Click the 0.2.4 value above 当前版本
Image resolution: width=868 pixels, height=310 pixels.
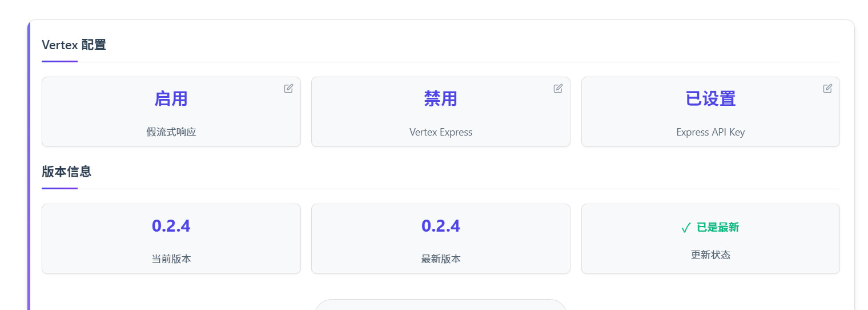pos(171,226)
